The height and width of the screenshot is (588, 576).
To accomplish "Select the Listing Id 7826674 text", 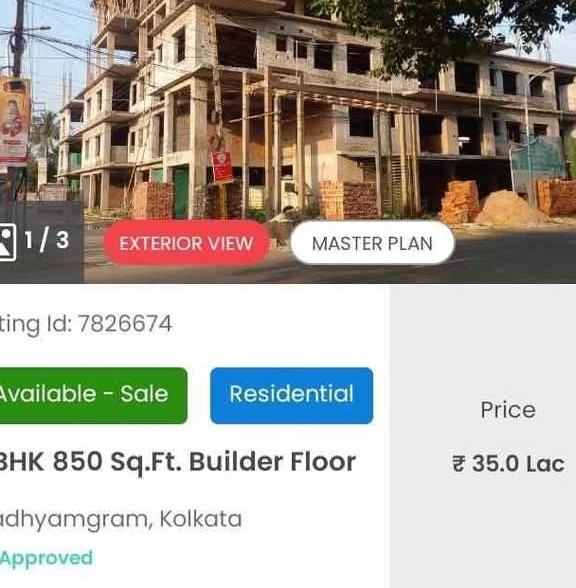I will (86, 324).
